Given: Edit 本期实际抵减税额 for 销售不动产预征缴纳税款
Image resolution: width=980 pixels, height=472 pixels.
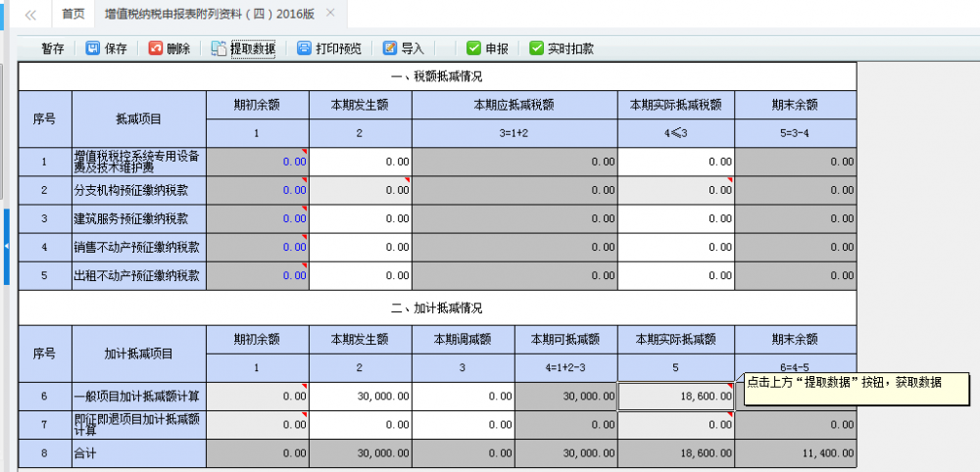Looking at the screenshot, I should pyautogui.click(x=676, y=248).
